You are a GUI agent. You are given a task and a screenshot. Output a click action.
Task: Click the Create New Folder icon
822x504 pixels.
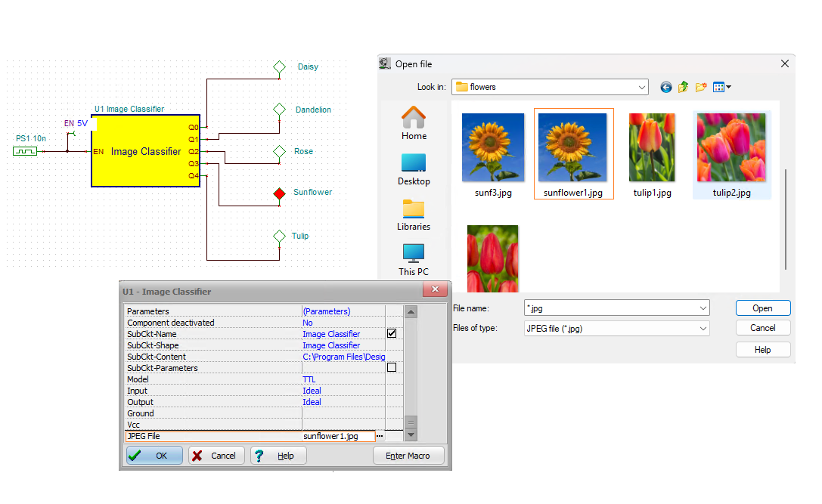point(700,87)
